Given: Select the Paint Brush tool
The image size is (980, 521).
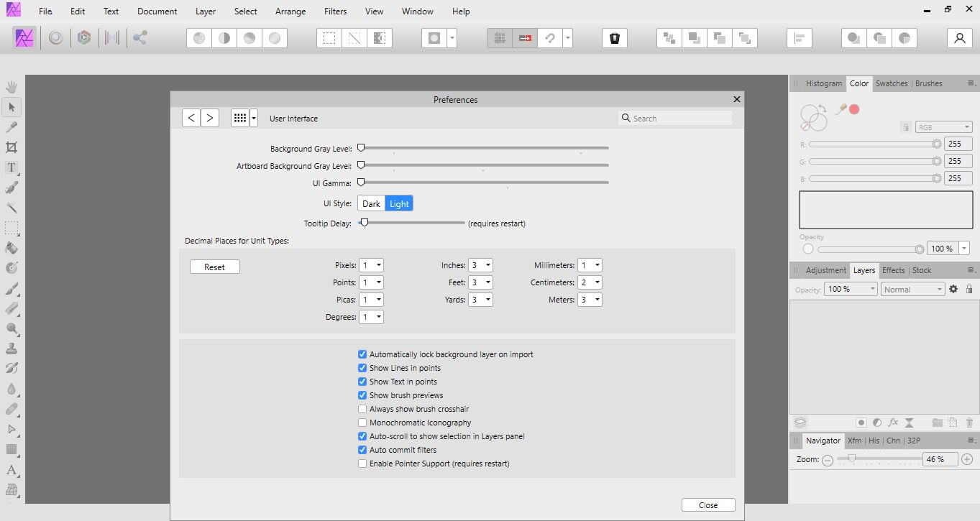Looking at the screenshot, I should (x=12, y=288).
